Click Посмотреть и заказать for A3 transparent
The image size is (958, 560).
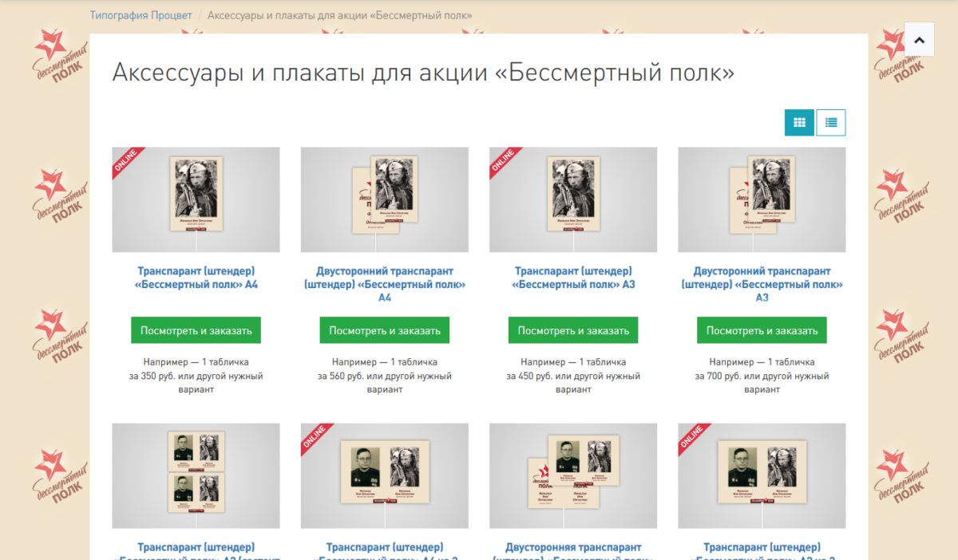pyautogui.click(x=573, y=330)
